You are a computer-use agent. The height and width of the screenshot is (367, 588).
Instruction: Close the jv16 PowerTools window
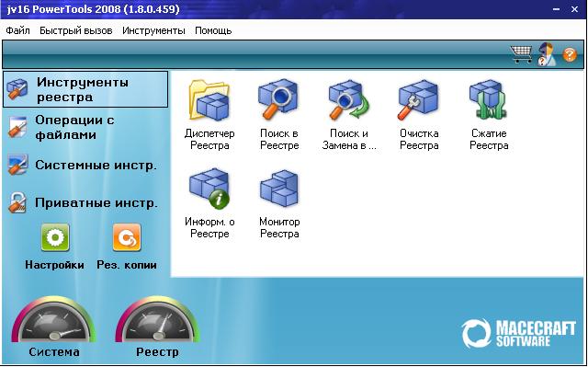[574, 9]
